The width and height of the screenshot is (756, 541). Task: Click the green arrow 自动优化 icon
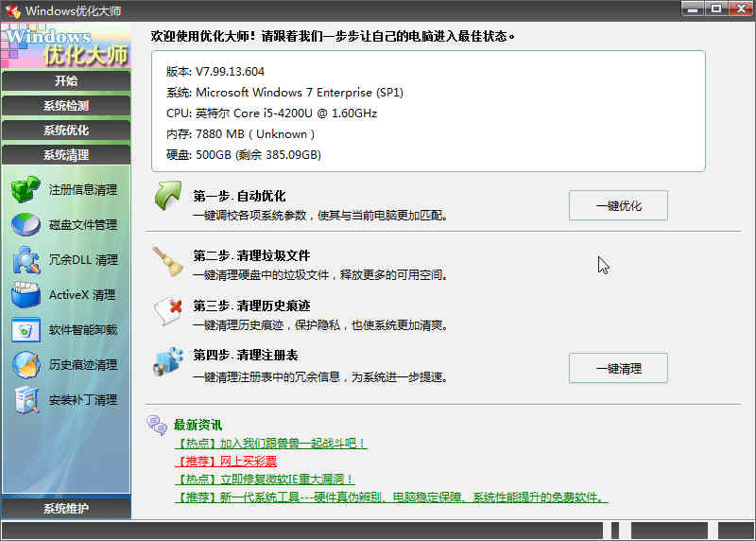coord(168,201)
